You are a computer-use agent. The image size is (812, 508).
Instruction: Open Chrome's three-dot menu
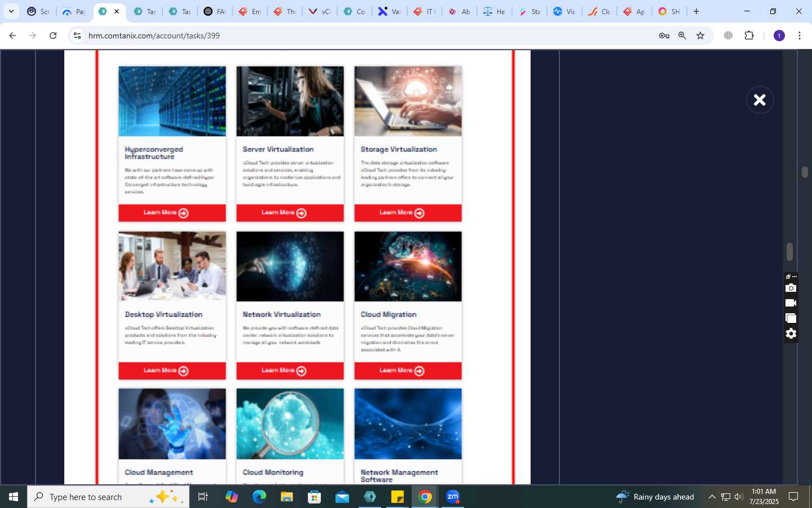coord(800,36)
